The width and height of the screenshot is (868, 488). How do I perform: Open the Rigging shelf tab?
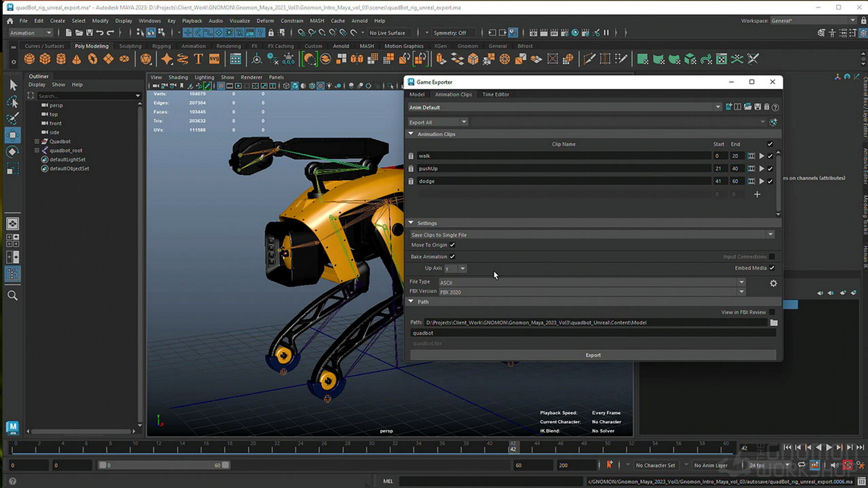tap(161, 46)
